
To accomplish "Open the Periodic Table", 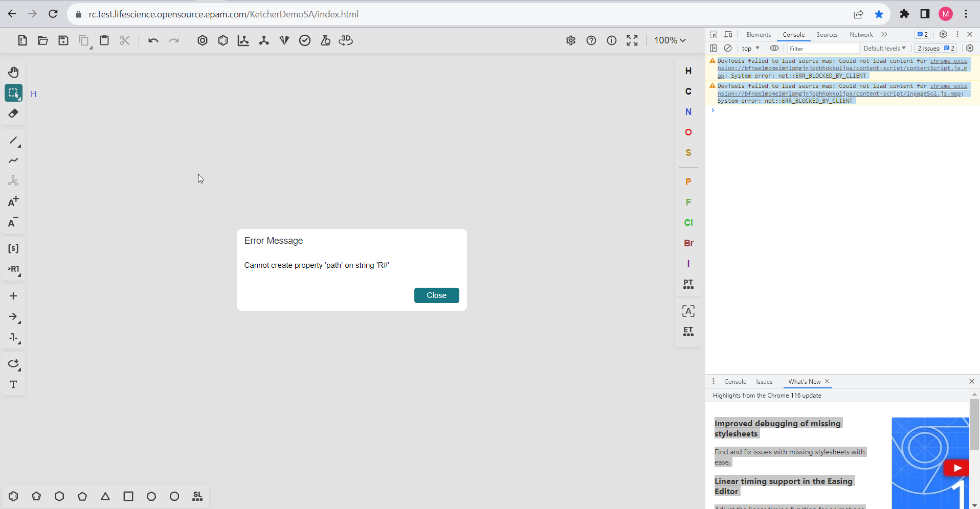I will click(688, 285).
